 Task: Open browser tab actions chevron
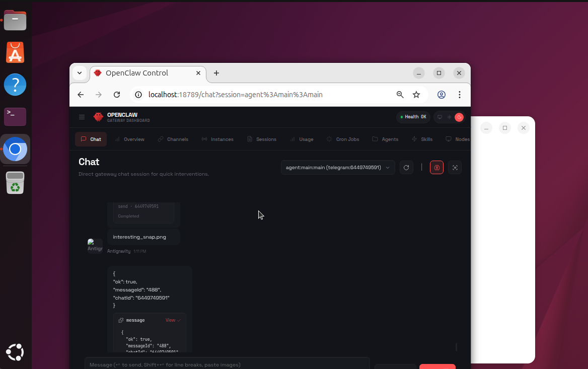(x=80, y=73)
